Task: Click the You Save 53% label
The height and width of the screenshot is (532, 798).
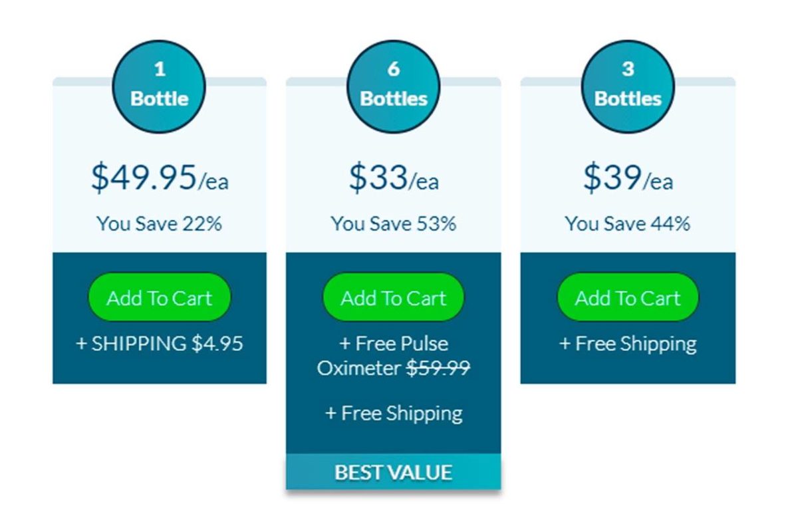Action: click(x=394, y=223)
